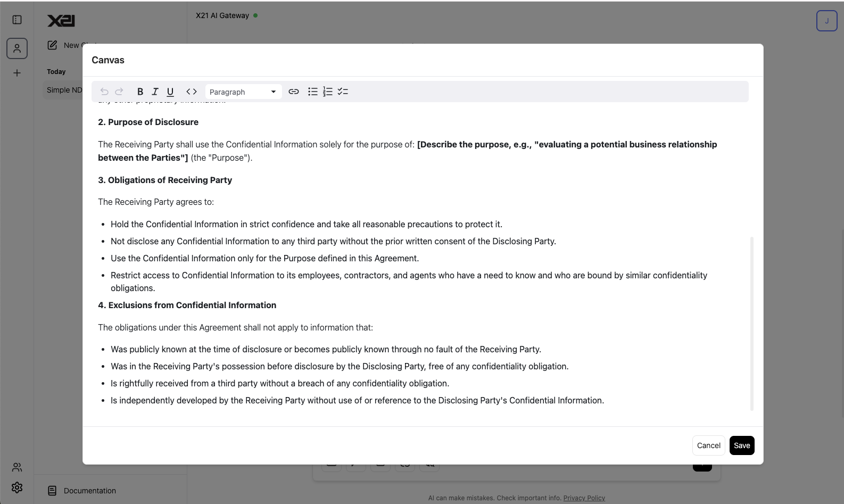Cancel the Canvas editor
Image resolution: width=844 pixels, height=504 pixels.
(708, 445)
